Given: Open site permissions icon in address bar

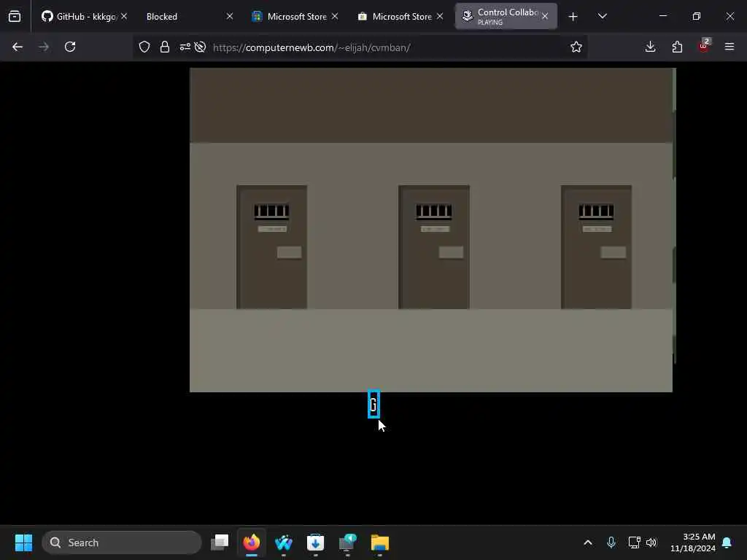Looking at the screenshot, I should point(185,47).
